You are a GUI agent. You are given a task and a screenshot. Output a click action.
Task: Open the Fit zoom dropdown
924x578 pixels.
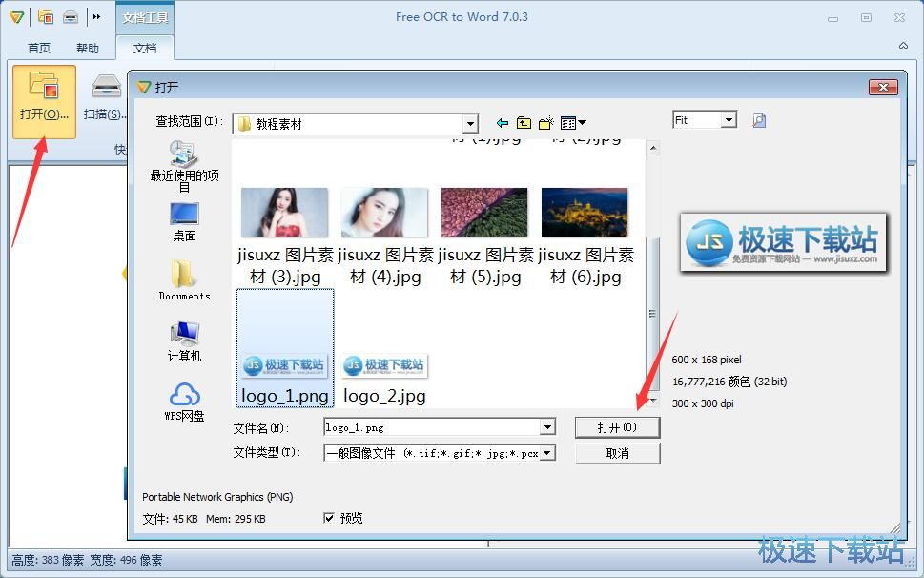[x=729, y=120]
